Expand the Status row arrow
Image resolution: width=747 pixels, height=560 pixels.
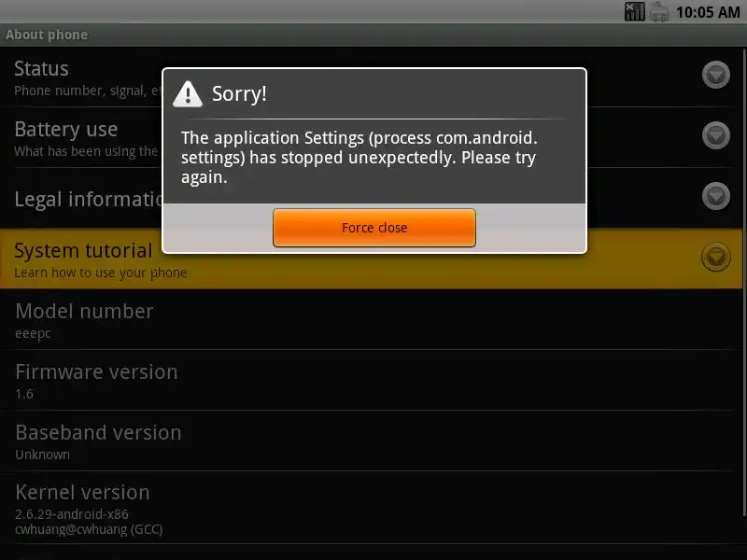715,75
